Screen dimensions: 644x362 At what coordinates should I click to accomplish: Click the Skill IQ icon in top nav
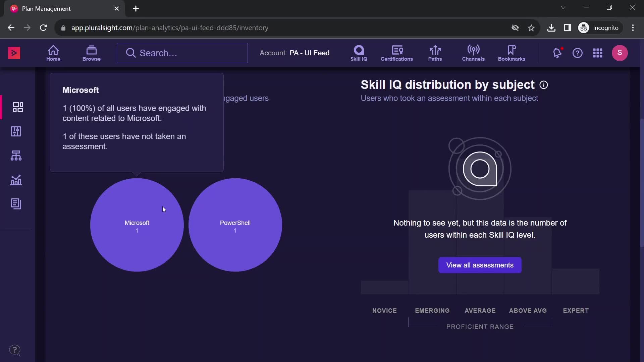click(x=358, y=52)
